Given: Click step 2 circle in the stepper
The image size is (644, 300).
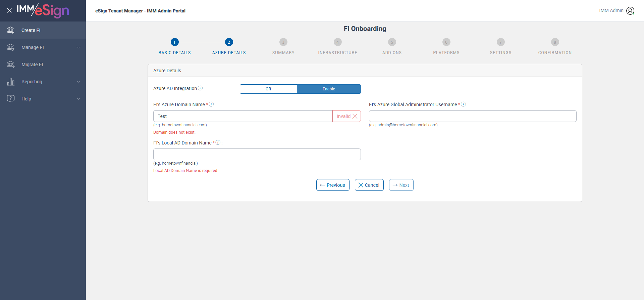Looking at the screenshot, I should [x=229, y=42].
